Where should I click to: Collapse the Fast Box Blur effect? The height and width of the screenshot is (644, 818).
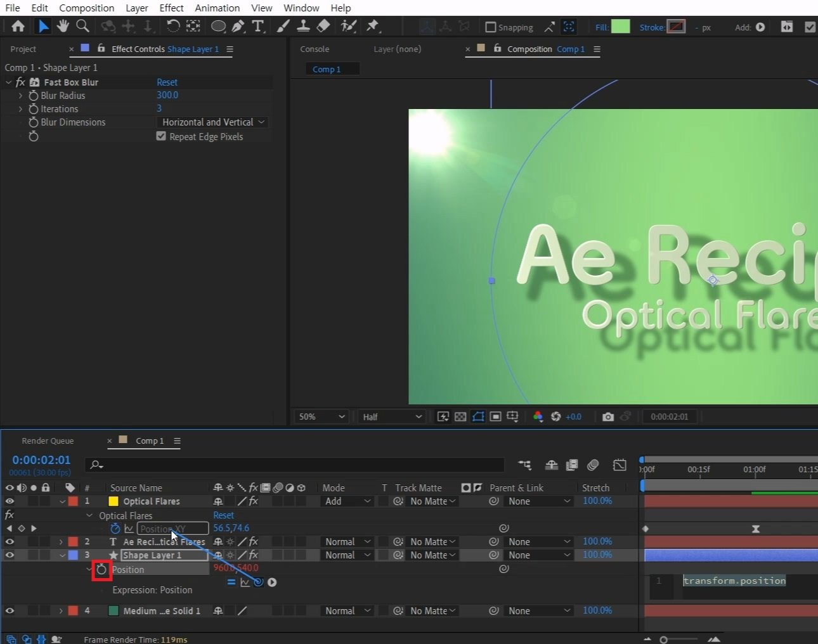click(x=8, y=82)
